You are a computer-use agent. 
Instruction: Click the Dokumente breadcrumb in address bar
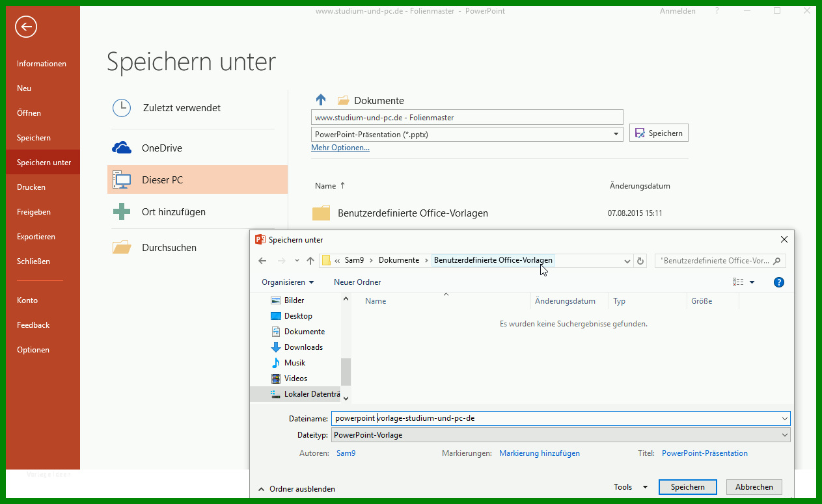click(399, 260)
